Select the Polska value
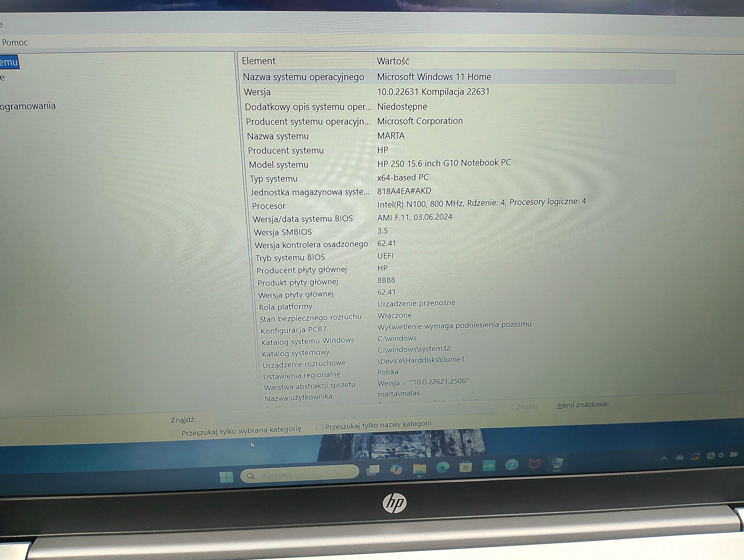 point(388,372)
